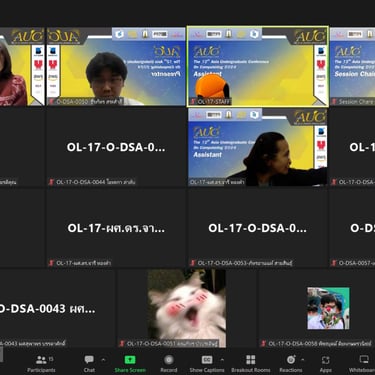
Task: Select the OL-17-O-DSA-0053 participant tile
Action: 258,228
